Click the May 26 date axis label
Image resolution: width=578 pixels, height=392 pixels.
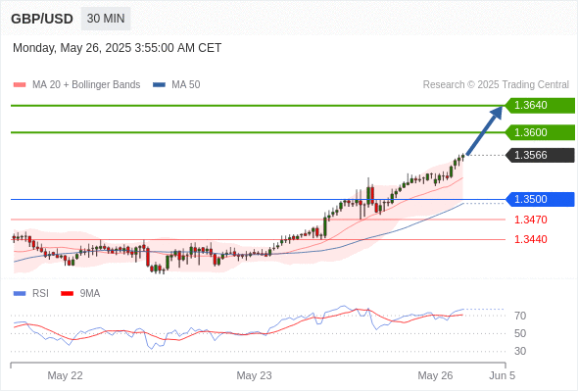[x=435, y=375]
